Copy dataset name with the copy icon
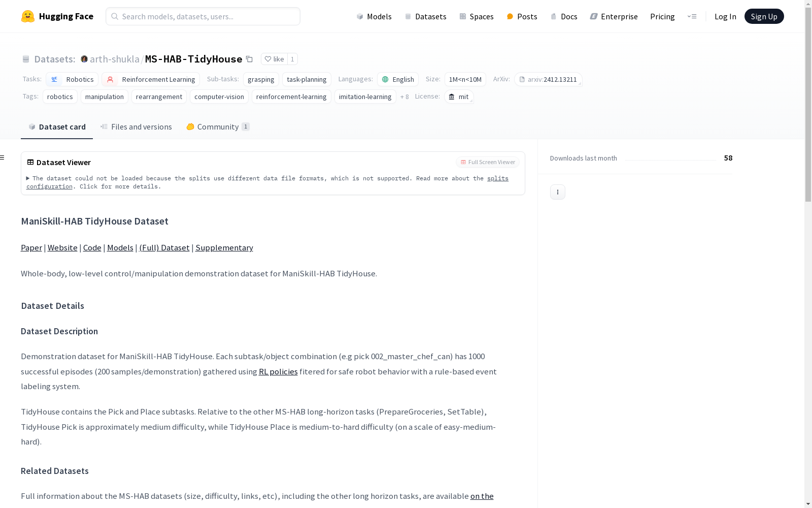 tap(249, 59)
